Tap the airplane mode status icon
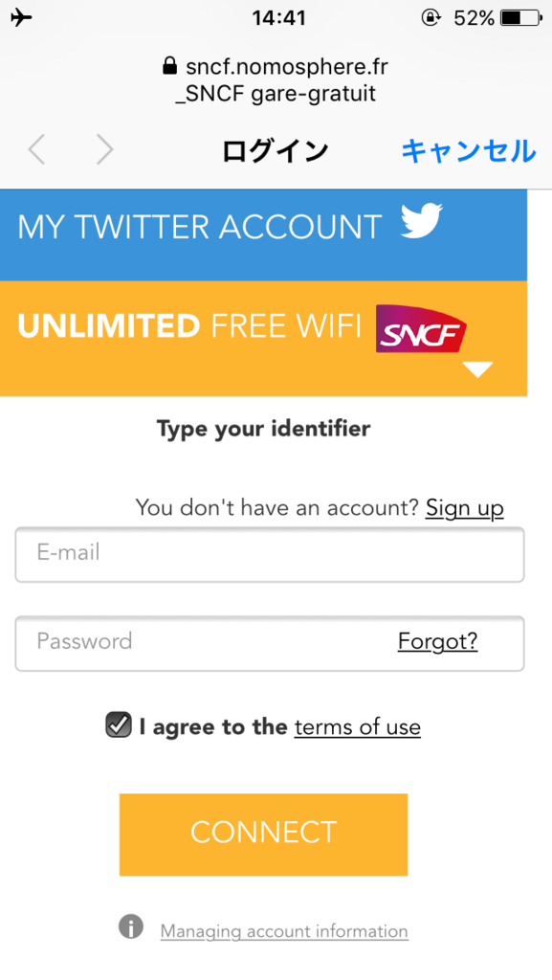Image resolution: width=552 pixels, height=980 pixels. tap(21, 17)
